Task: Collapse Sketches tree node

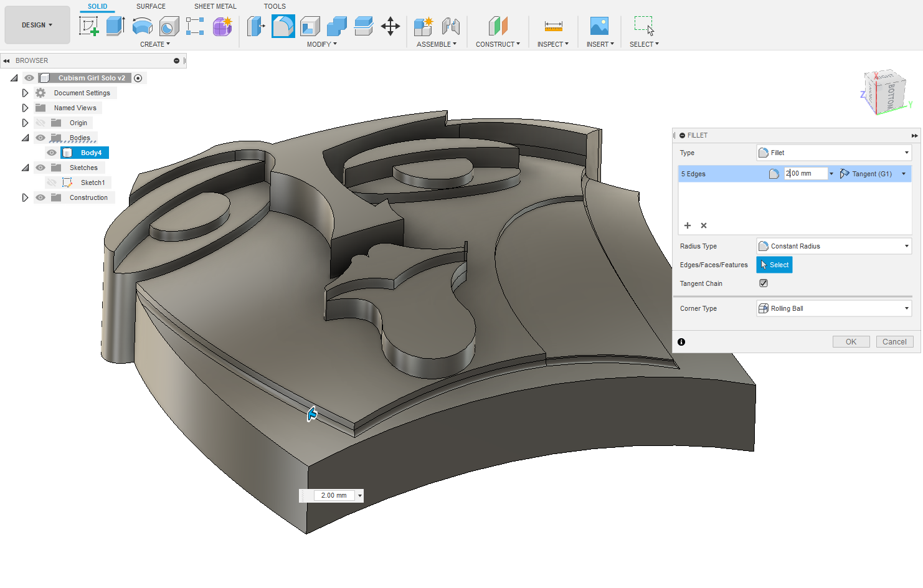Action: pyautogui.click(x=25, y=168)
